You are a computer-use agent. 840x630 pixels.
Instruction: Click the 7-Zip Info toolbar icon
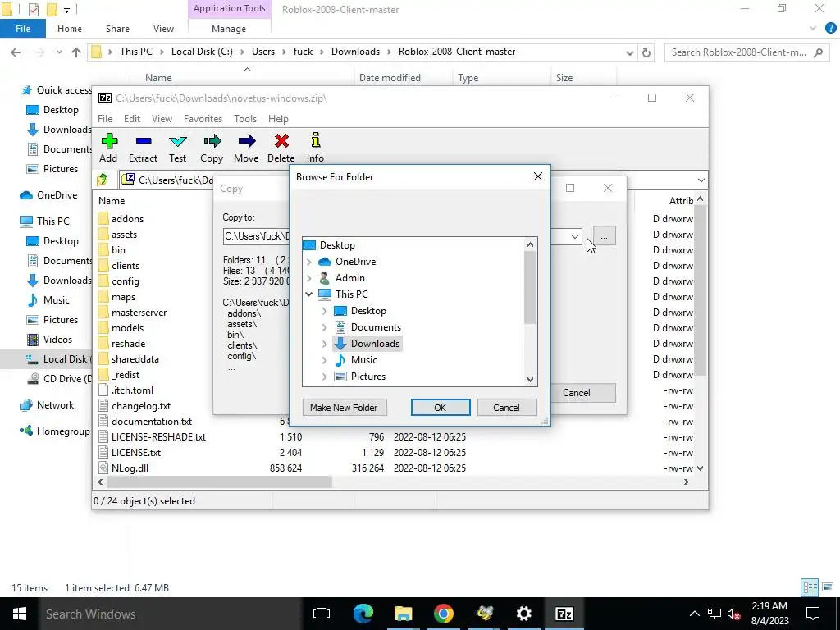[316, 140]
